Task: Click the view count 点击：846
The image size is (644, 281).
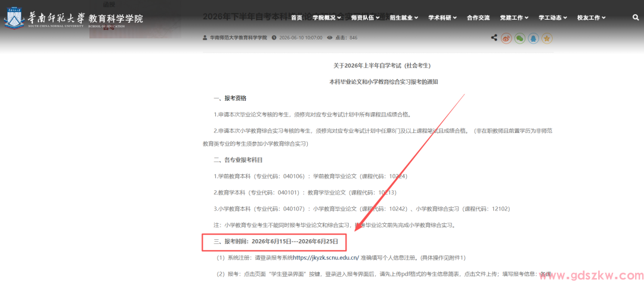Action: 346,38
